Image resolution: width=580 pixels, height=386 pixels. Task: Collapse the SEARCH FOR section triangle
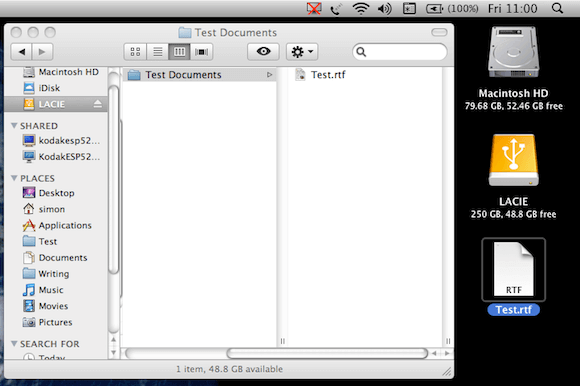point(14,344)
